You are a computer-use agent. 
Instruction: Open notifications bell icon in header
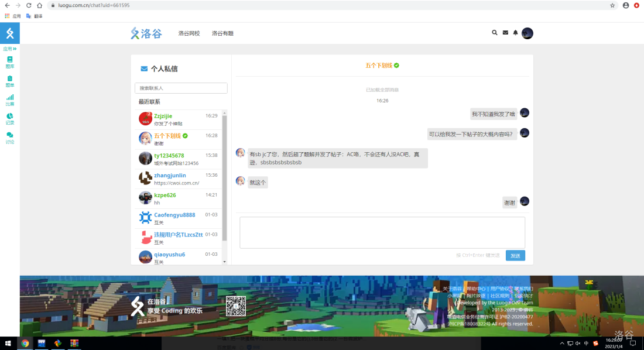[515, 33]
